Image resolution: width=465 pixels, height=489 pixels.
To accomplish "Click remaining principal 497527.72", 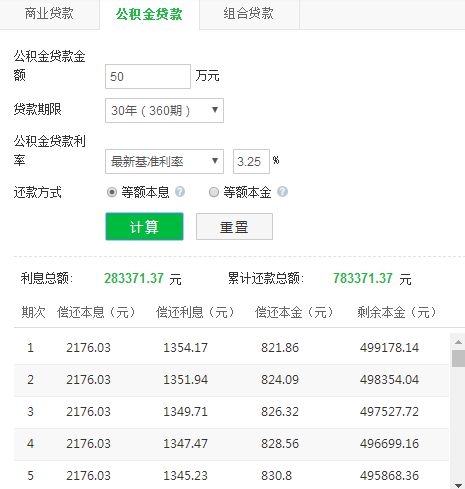I will pos(389,412).
